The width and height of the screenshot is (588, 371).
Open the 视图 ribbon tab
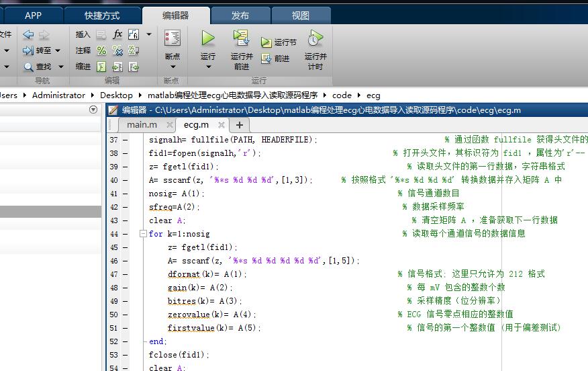point(300,15)
